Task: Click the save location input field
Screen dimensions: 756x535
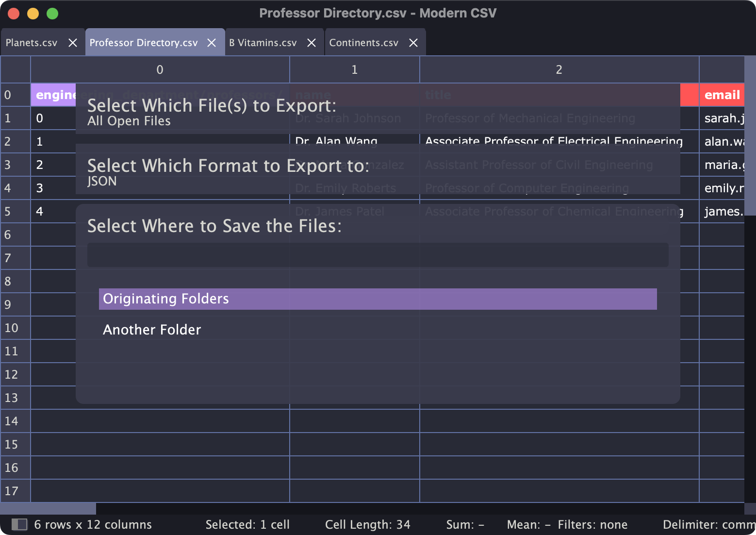Action: coord(378,254)
